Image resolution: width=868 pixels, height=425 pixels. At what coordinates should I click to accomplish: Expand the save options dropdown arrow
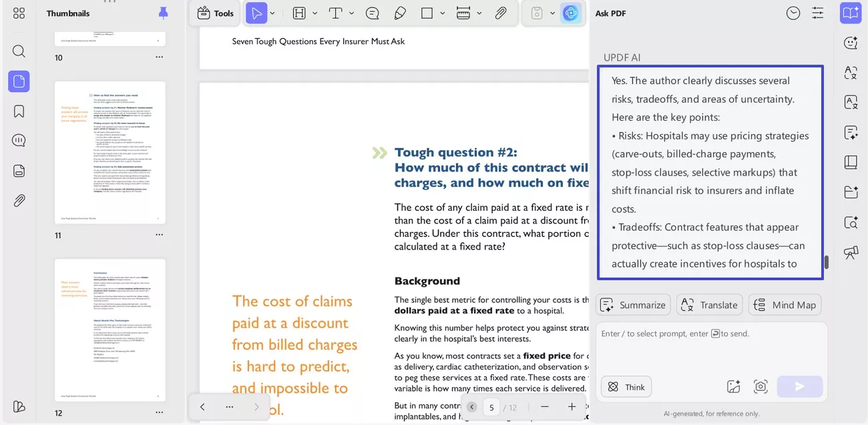pos(552,13)
